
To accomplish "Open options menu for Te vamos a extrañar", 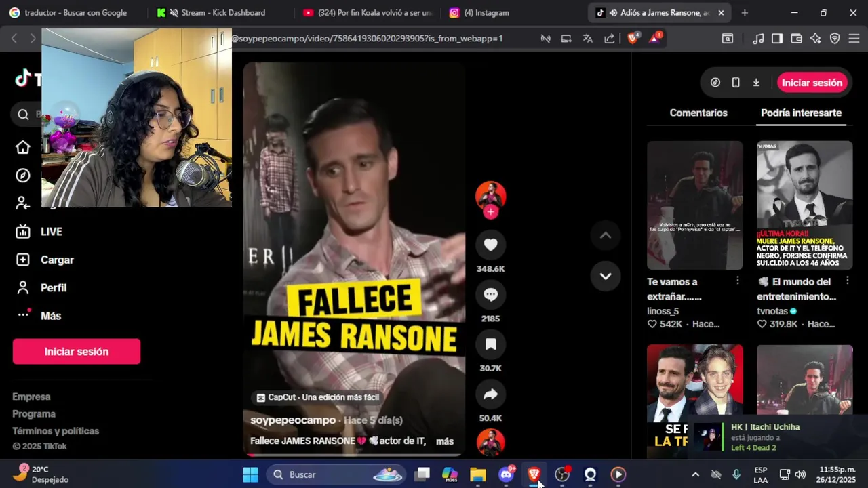I will (x=738, y=281).
